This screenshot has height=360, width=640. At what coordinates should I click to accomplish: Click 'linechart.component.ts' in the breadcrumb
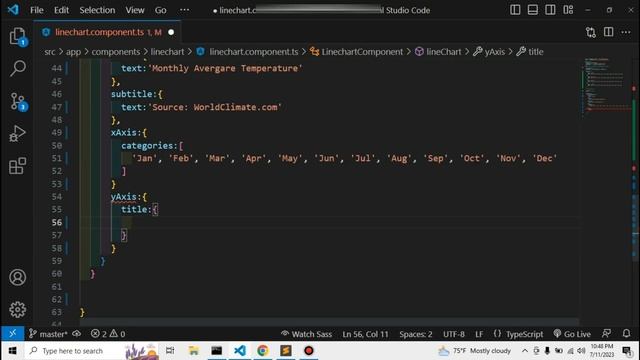[253, 52]
